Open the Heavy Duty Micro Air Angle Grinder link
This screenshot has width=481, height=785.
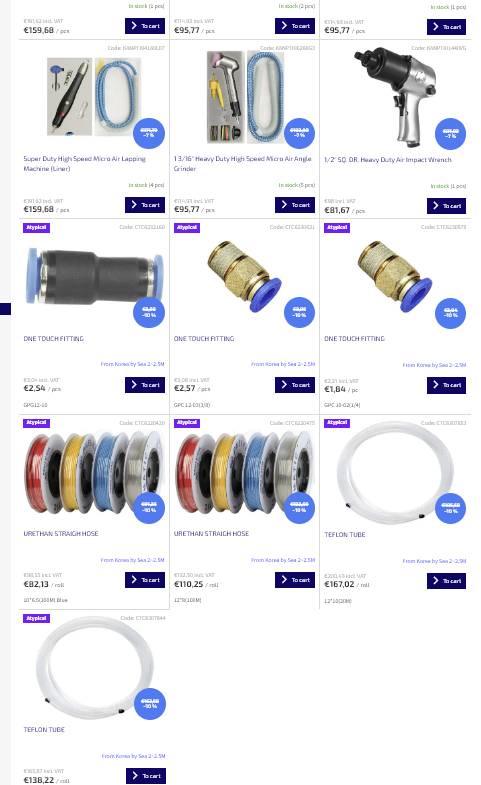pyautogui.click(x=242, y=164)
